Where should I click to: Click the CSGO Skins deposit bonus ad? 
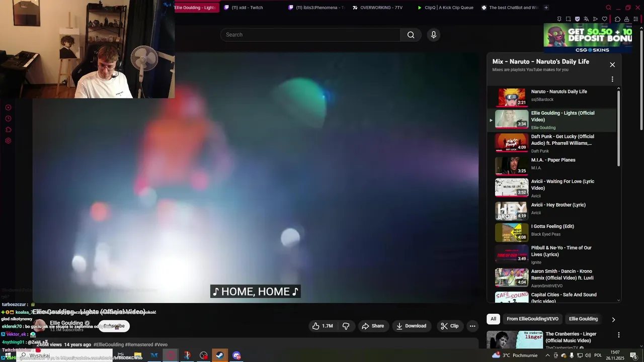[x=588, y=38]
